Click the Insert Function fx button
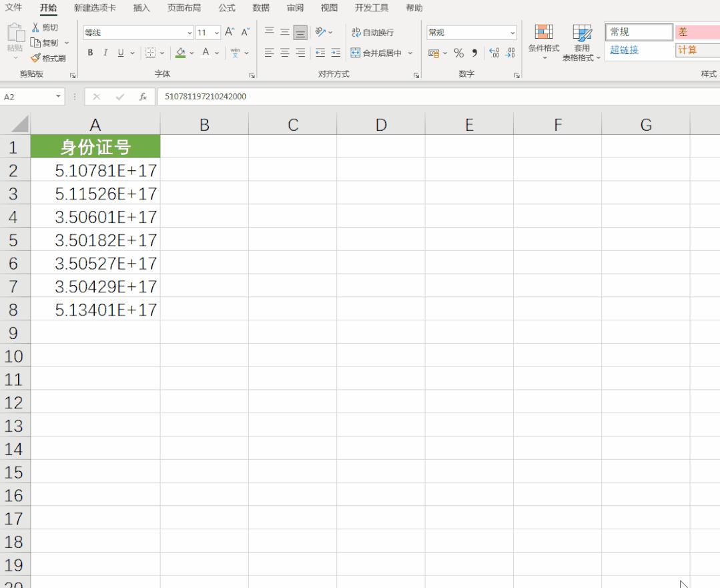720x588 pixels. click(143, 97)
